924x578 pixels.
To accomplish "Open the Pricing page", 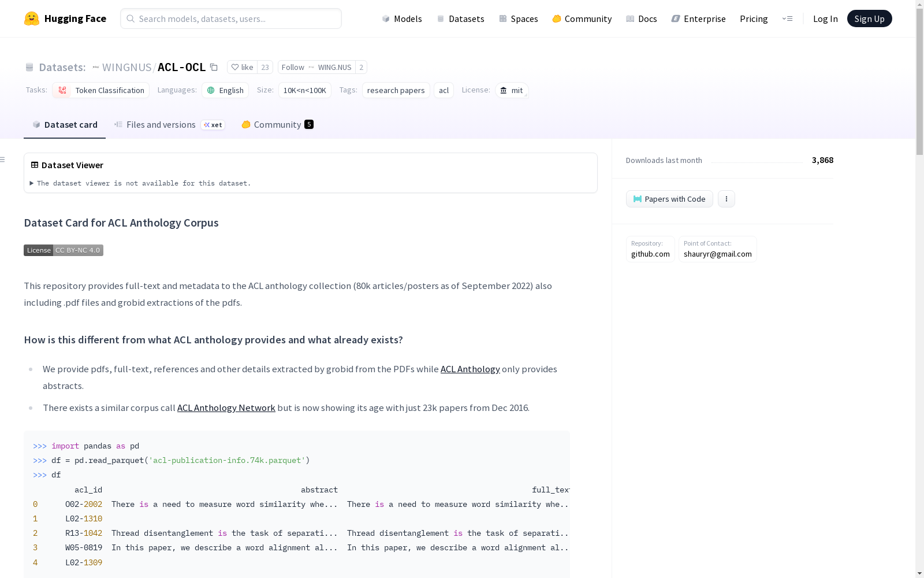I will click(754, 18).
